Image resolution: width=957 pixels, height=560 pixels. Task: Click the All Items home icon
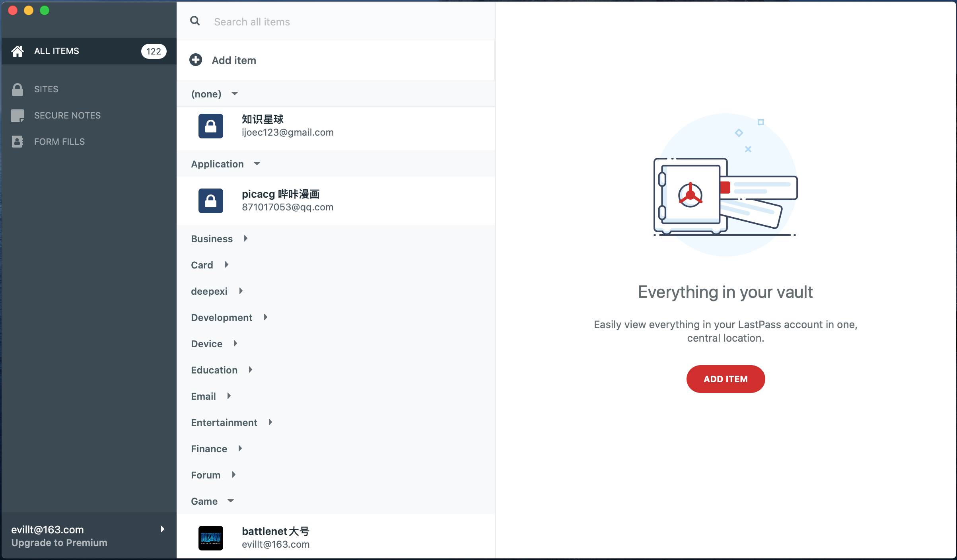pos(18,51)
